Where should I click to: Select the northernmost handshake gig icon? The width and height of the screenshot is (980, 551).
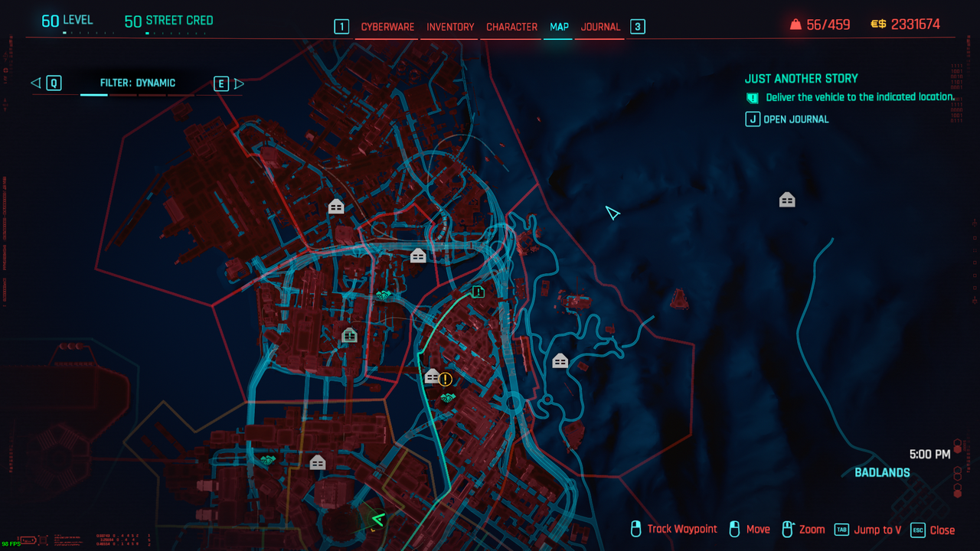click(384, 295)
